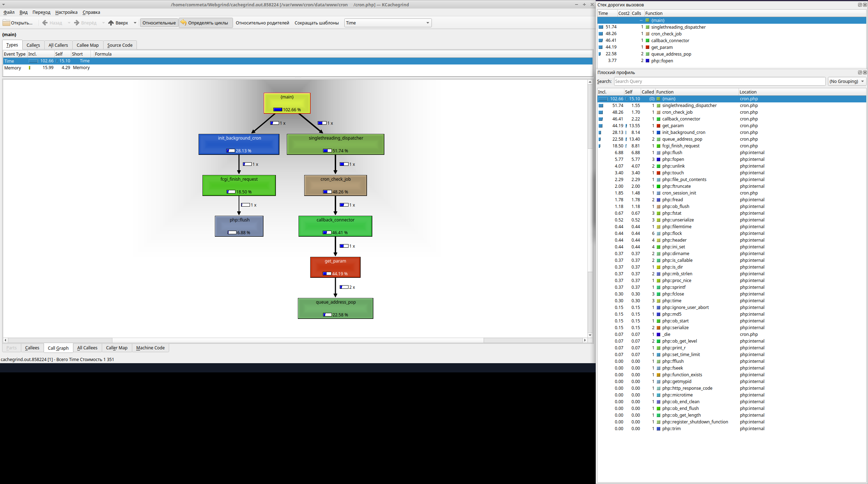The height and width of the screenshot is (484, 868).
Task: Expand the Вверх history dropdown arrow
Action: click(135, 23)
